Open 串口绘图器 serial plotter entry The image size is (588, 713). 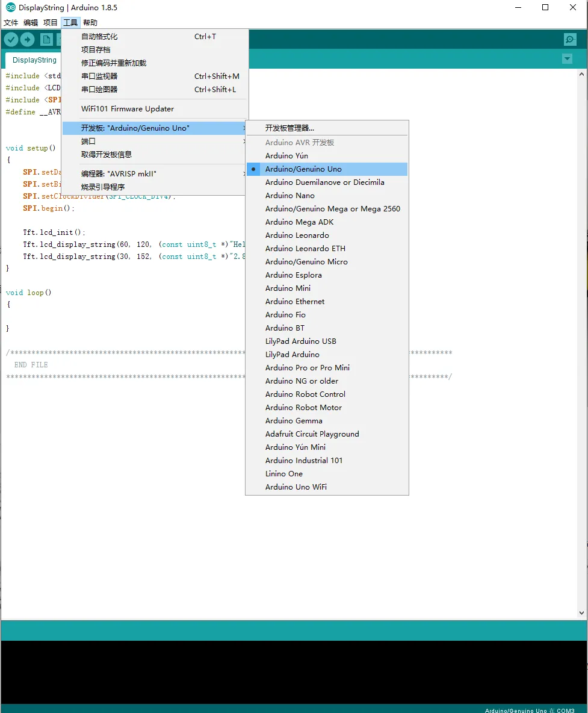[x=155, y=90]
